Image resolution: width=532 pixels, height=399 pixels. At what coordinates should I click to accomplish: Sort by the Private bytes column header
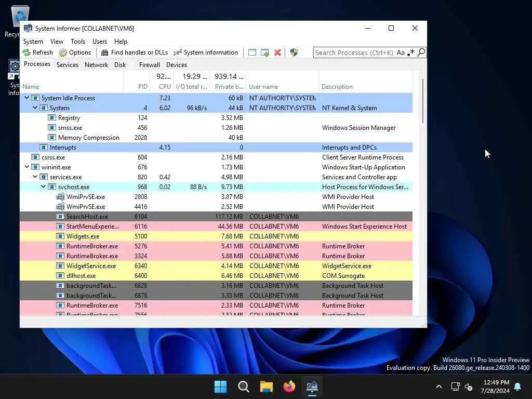click(x=228, y=82)
